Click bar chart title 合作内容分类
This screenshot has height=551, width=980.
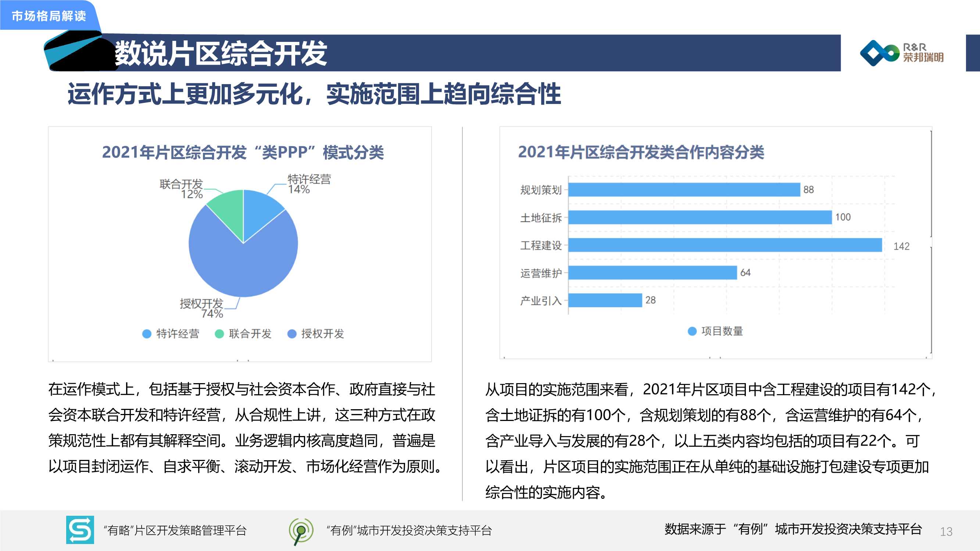pos(641,152)
